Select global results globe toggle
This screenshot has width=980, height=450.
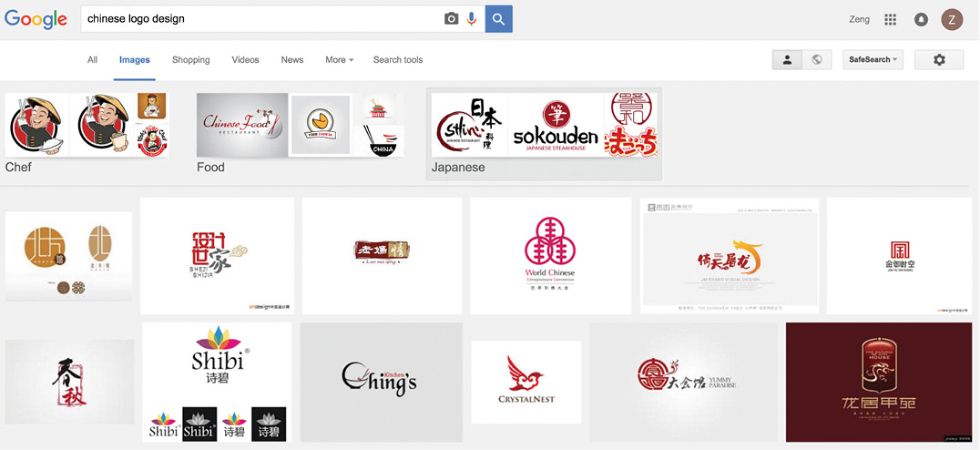tap(816, 59)
